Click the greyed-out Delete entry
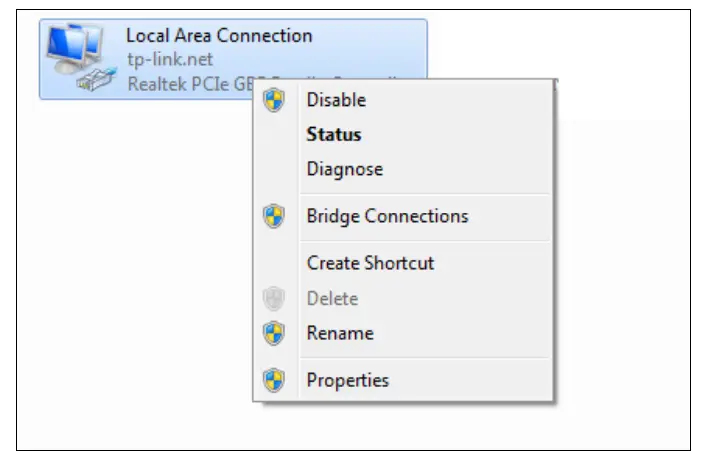The image size is (702, 460). tap(332, 298)
